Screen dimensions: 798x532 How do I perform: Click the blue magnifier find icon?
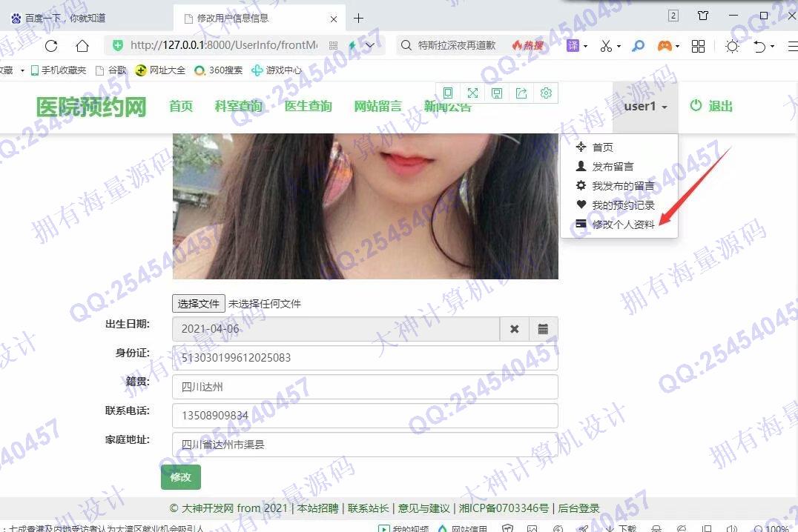[638, 46]
